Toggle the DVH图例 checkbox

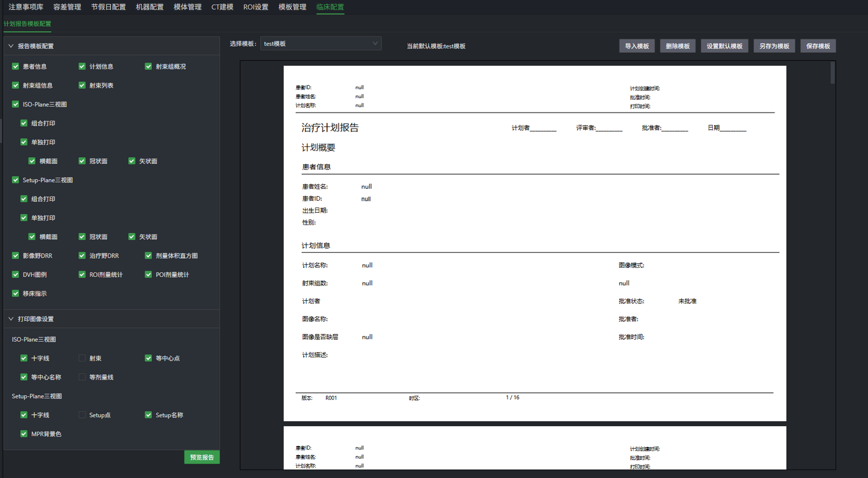click(15, 274)
